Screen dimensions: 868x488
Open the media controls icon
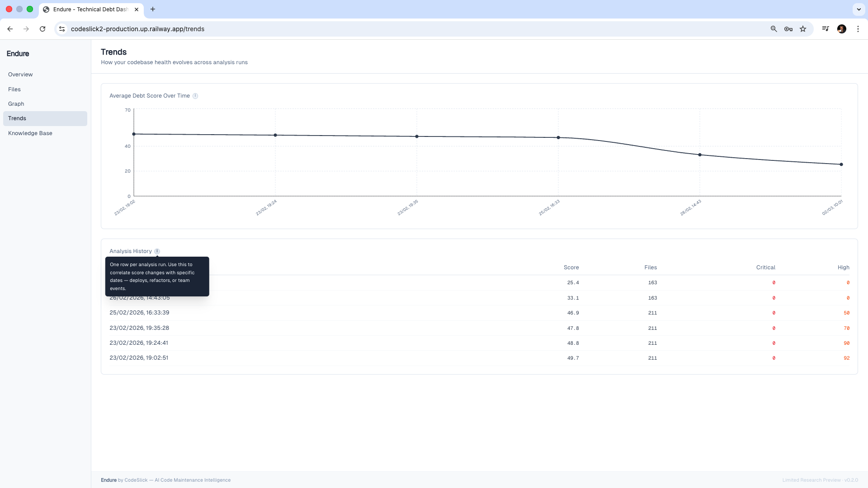(825, 28)
